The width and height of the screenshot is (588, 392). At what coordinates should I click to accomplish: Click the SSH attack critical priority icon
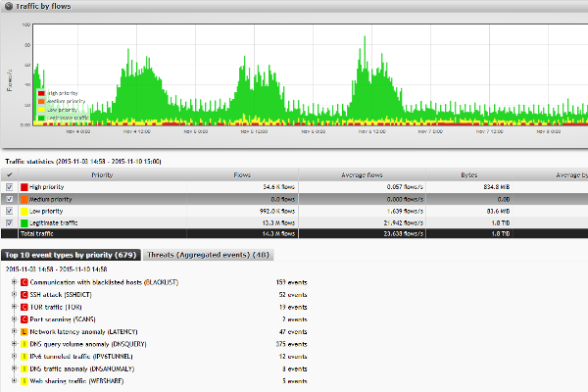point(24,294)
